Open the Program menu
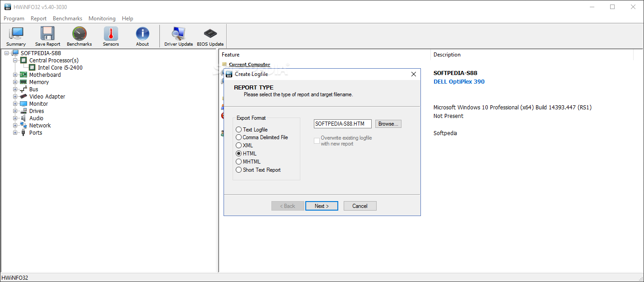Image resolution: width=644 pixels, height=282 pixels. (x=14, y=19)
